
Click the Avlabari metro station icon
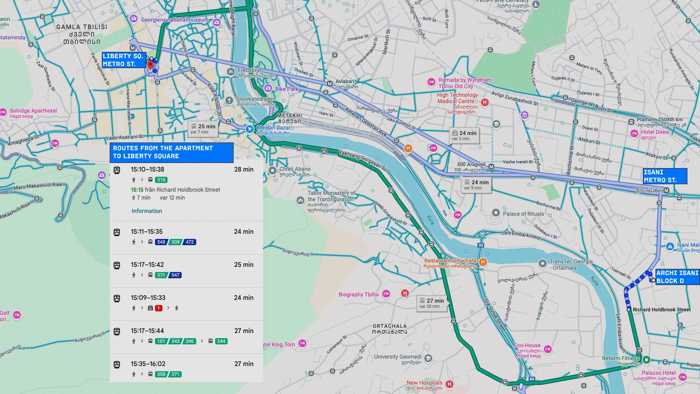tap(329, 83)
